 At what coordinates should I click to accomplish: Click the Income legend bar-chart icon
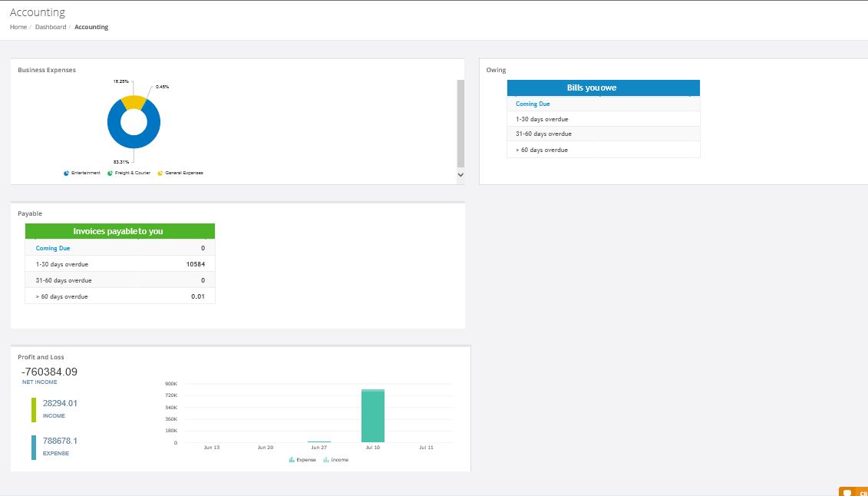point(326,460)
